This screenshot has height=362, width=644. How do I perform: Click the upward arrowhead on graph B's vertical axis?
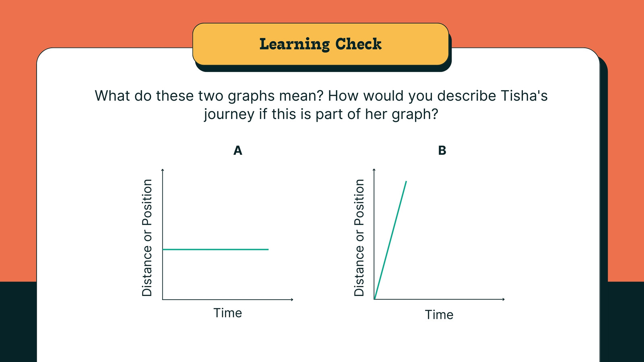point(374,170)
